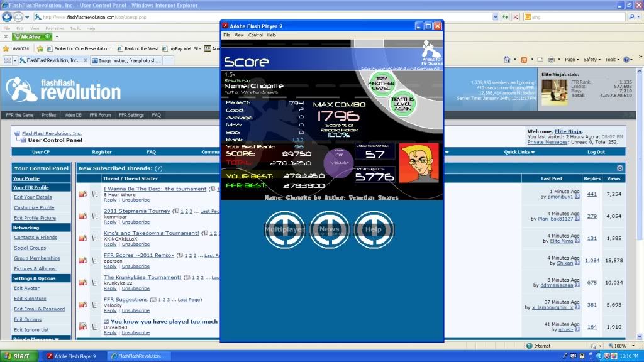Click the Try Another Level button

(x=382, y=83)
